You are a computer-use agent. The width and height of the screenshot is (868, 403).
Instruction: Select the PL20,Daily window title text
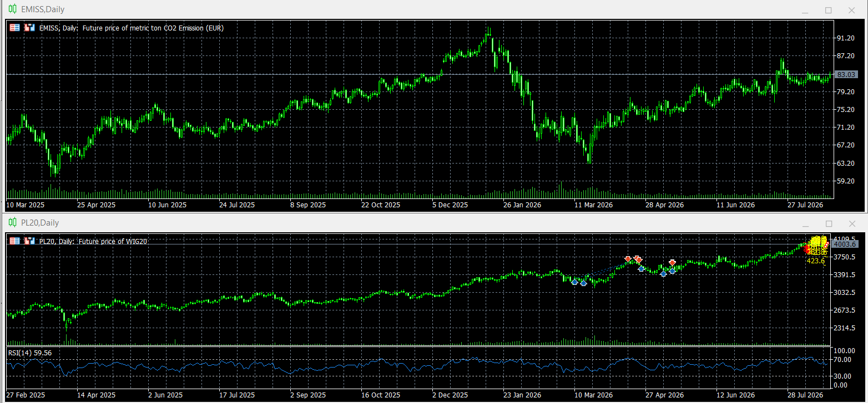[x=40, y=223]
